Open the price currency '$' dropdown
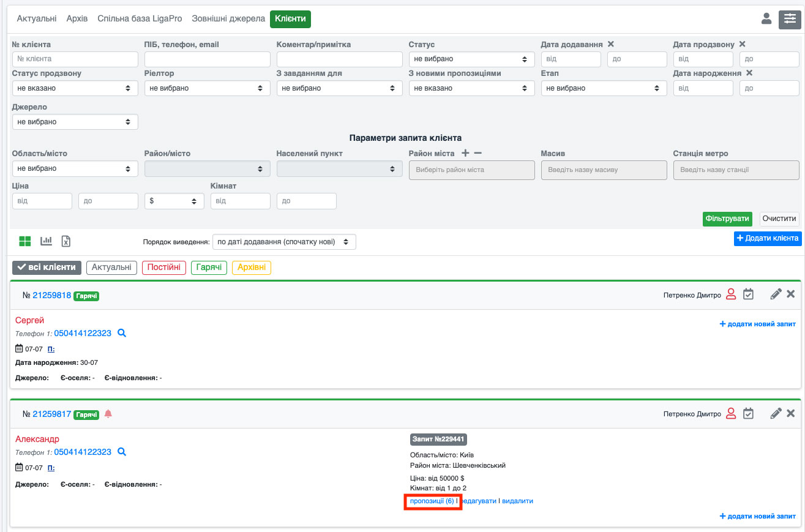The image size is (805, 532). click(174, 201)
